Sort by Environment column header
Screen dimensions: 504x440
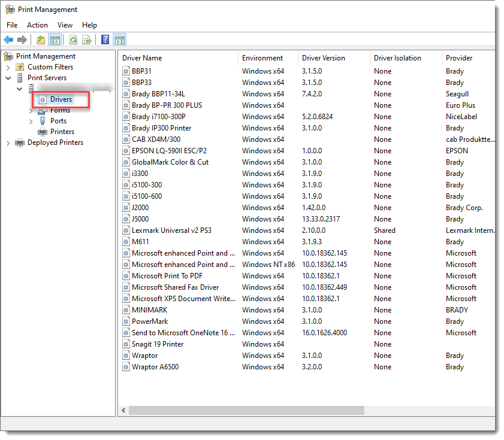(x=268, y=58)
